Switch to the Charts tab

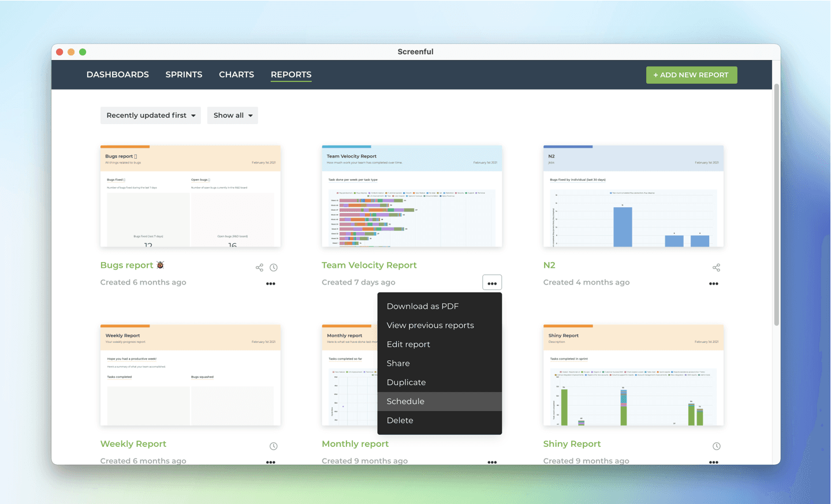[x=236, y=74]
